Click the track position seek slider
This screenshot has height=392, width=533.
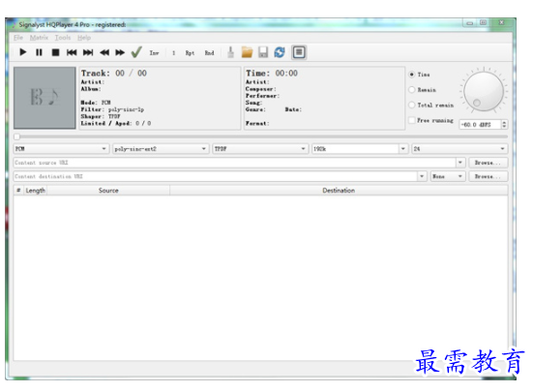coord(261,136)
